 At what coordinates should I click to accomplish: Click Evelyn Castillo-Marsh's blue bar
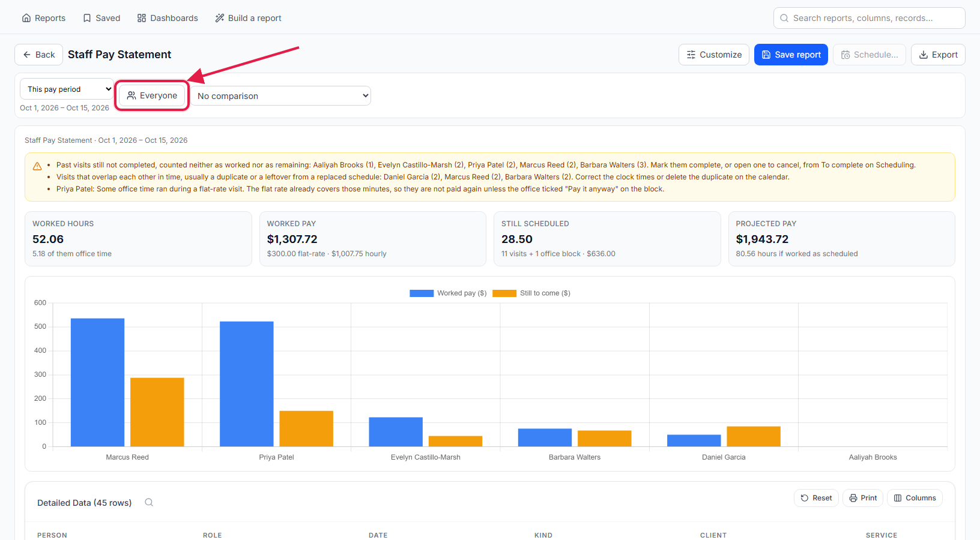click(396, 432)
